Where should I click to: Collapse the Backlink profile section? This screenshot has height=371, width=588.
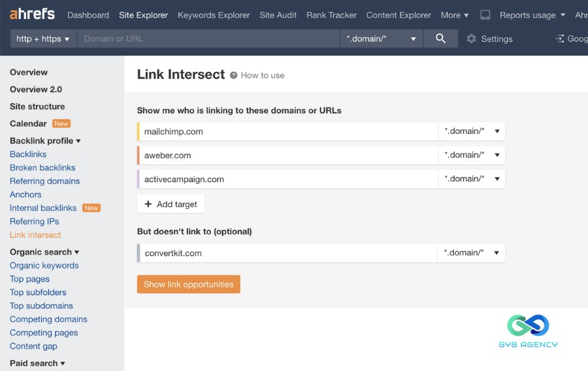[45, 141]
